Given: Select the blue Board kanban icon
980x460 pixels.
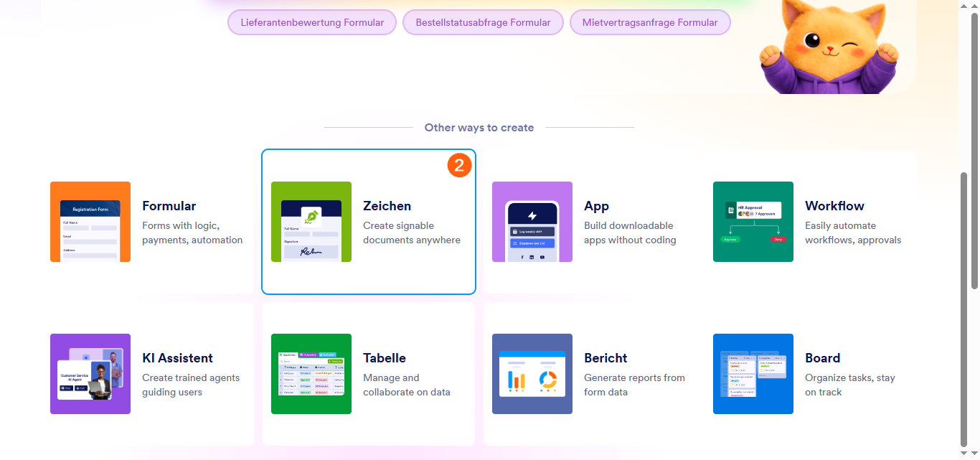Looking at the screenshot, I should pos(753,374).
